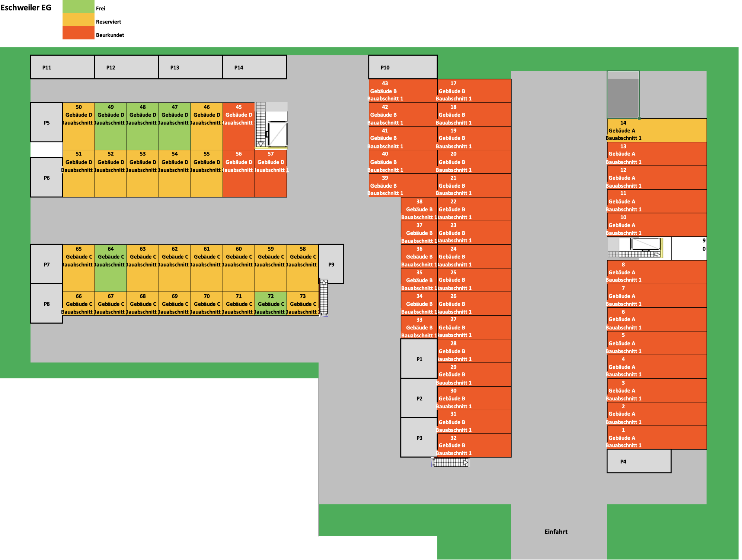Click the Eschweiler EG title
The height and width of the screenshot is (560, 742).
[26, 7]
